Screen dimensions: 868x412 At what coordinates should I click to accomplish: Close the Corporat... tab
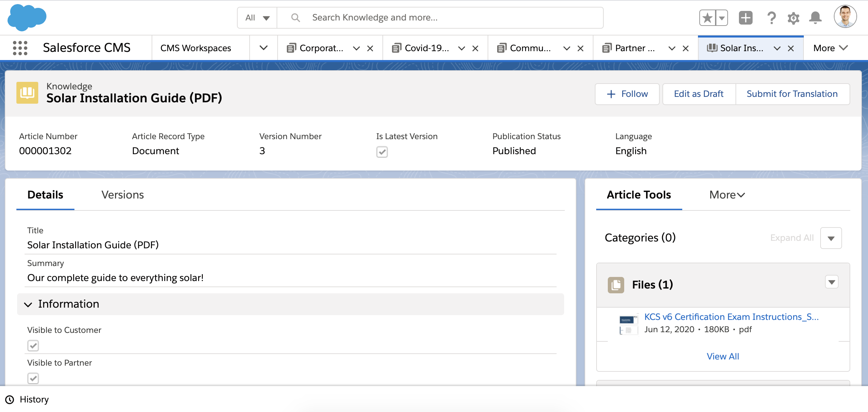370,48
